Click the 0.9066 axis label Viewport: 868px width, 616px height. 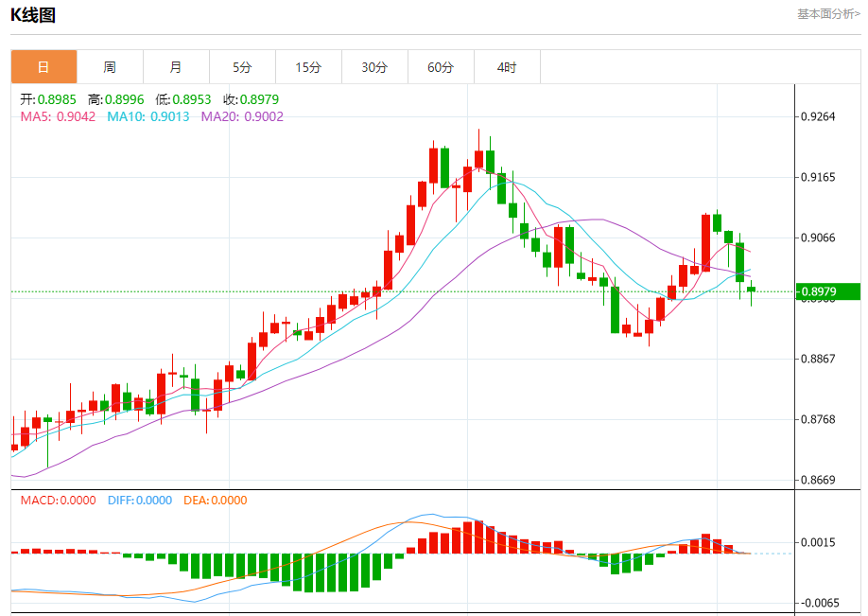pyautogui.click(x=818, y=238)
